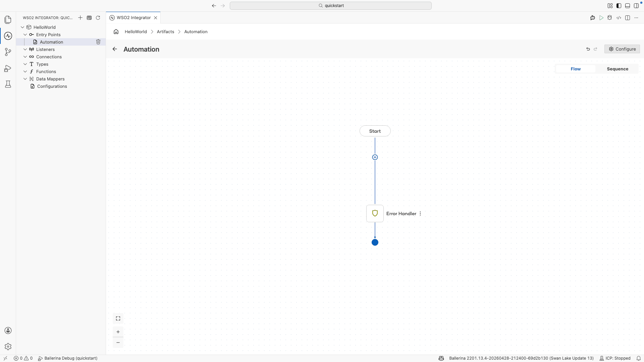Start debugging the integration with bug icon
This screenshot has height=362, width=644.
pos(610,18)
